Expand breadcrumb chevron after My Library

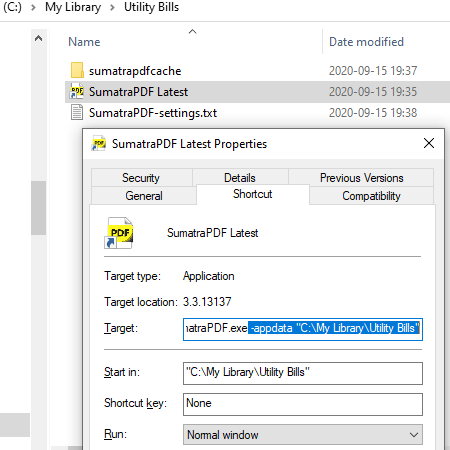112,7
